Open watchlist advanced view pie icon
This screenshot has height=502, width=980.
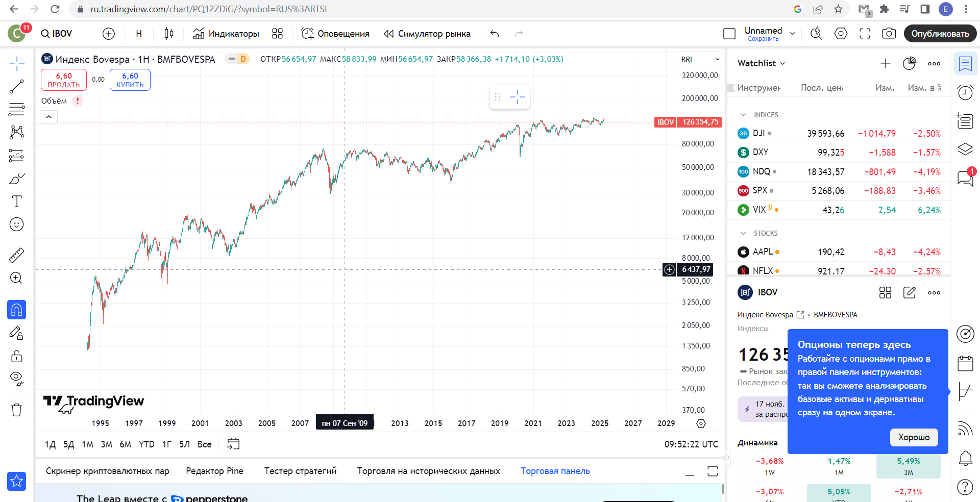point(910,63)
